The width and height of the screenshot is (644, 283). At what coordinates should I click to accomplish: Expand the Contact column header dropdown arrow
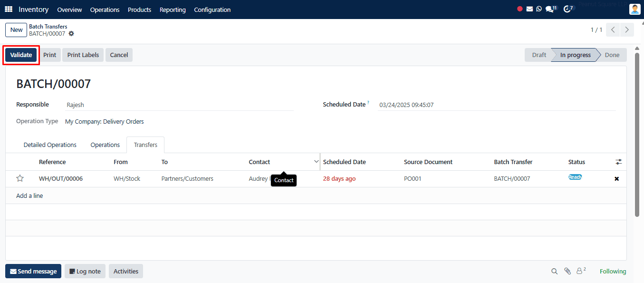pyautogui.click(x=317, y=162)
